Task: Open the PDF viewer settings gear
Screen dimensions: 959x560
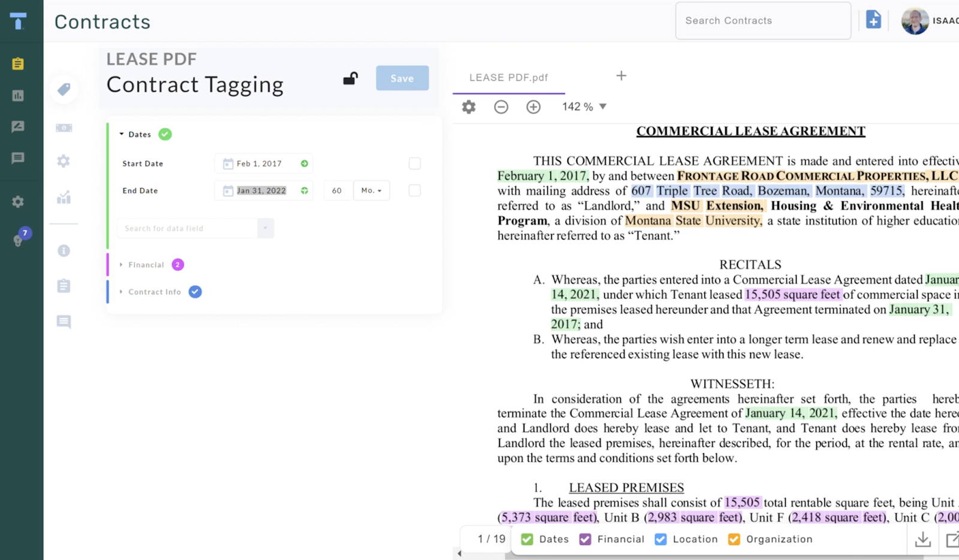Action: pos(469,107)
